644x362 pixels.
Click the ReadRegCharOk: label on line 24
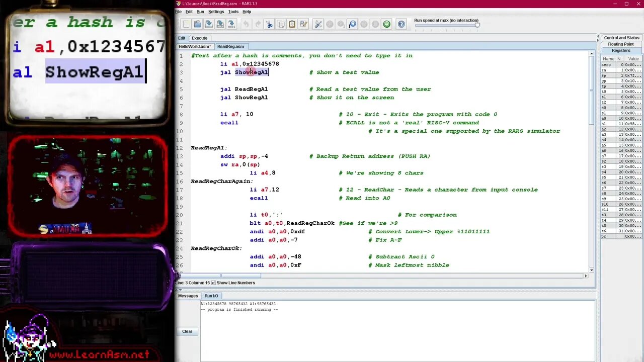click(x=216, y=248)
